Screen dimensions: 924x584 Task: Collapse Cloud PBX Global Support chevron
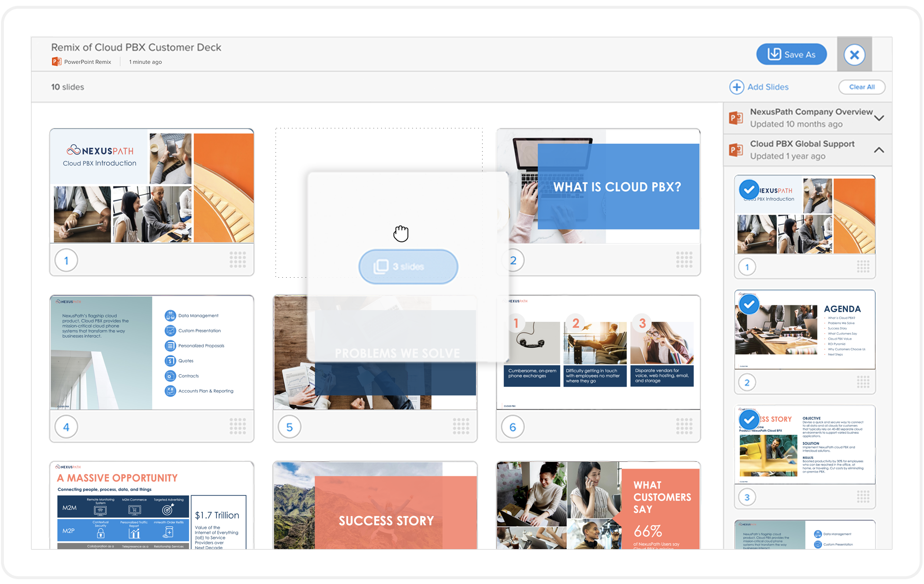[x=879, y=150]
